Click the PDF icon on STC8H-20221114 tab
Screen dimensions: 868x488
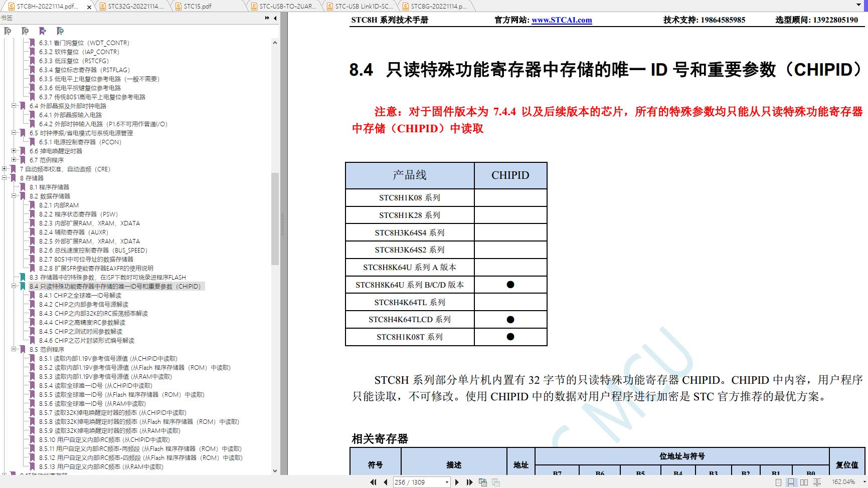[x=12, y=7]
